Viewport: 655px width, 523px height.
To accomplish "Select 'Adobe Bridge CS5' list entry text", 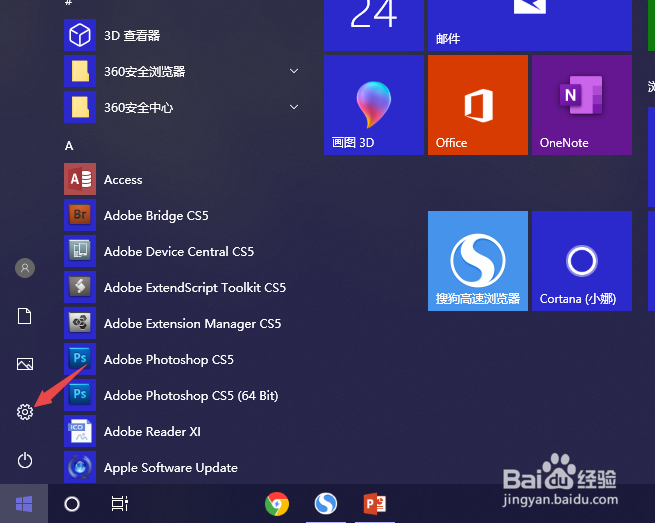I will click(x=156, y=216).
